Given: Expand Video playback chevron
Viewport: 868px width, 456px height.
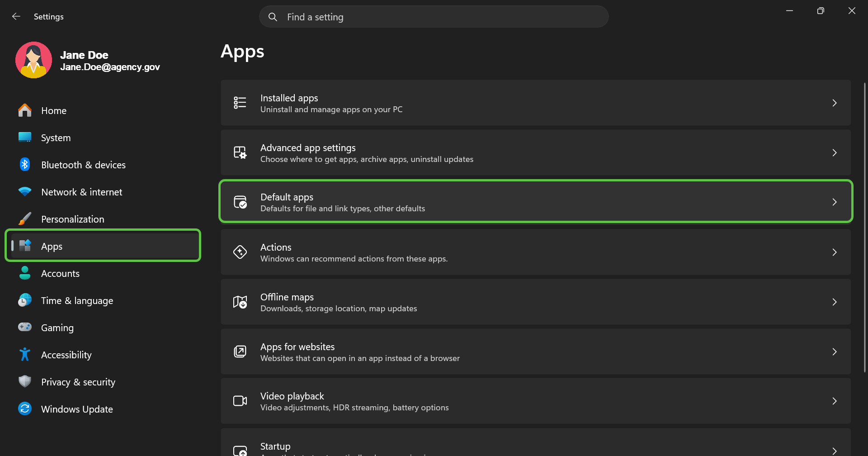Looking at the screenshot, I should 835,401.
